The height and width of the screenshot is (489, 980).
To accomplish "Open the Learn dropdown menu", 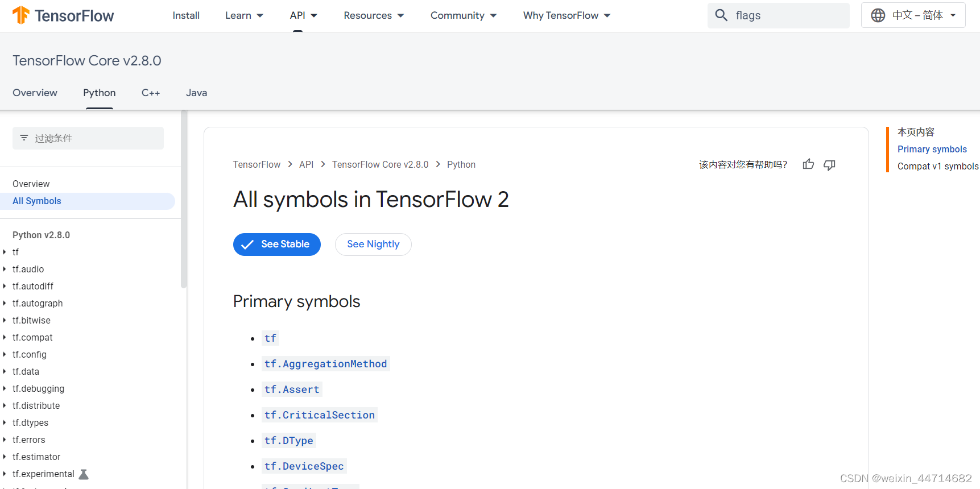I will pyautogui.click(x=244, y=15).
